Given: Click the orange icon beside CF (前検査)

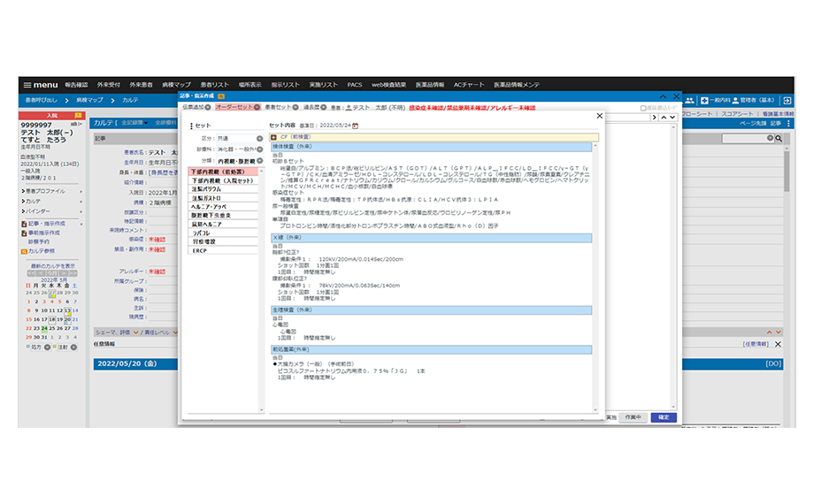Looking at the screenshot, I should click(x=273, y=137).
